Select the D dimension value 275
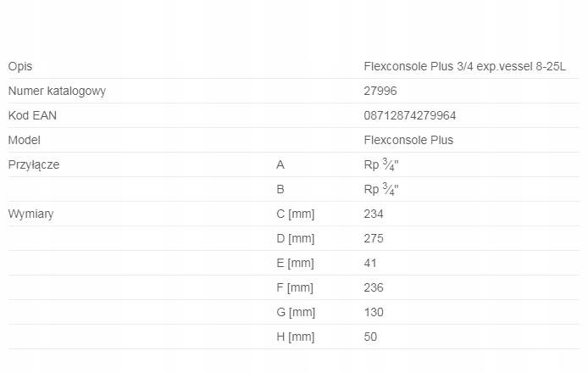588x373 pixels. 373,239
